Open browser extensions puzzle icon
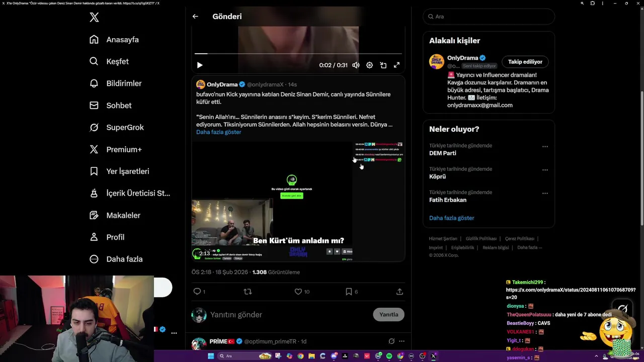 592,3
